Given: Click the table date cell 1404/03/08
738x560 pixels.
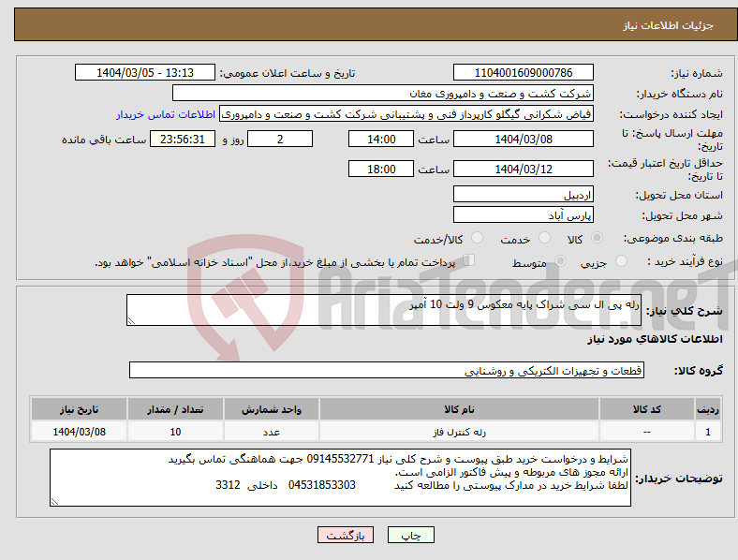Looking at the screenshot, I should [79, 432].
